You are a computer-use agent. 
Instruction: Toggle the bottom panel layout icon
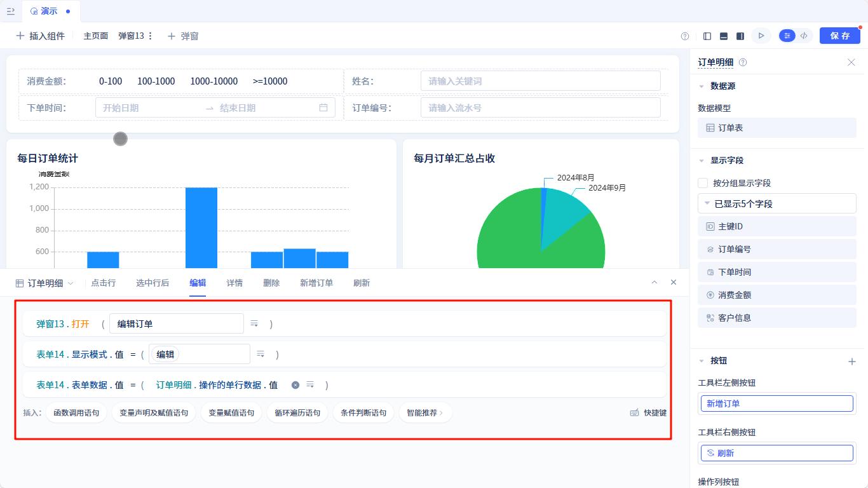click(x=724, y=36)
